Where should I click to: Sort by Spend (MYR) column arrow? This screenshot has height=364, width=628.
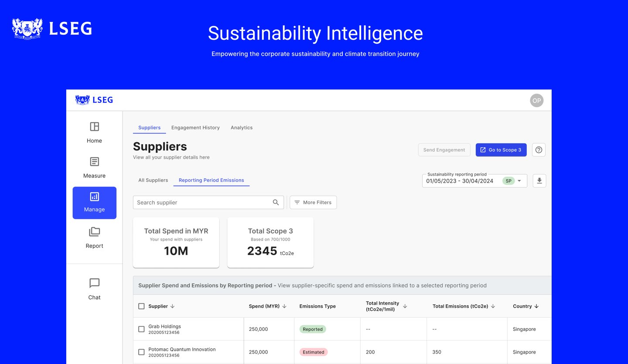[x=284, y=306]
